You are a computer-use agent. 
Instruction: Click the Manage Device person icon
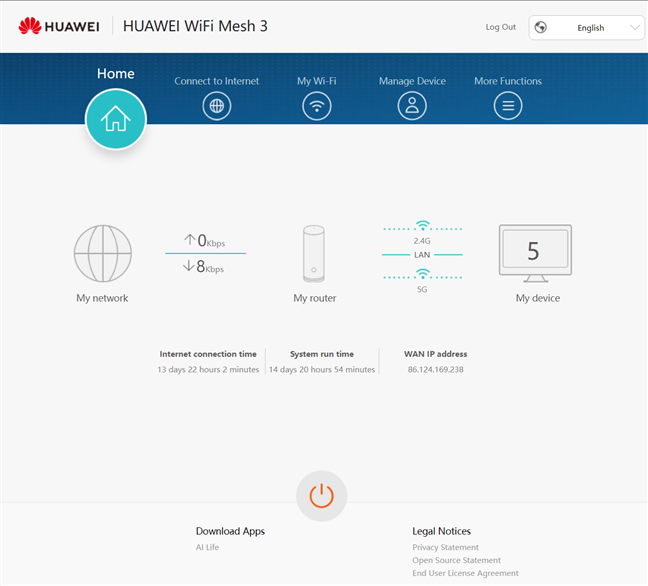(412, 106)
